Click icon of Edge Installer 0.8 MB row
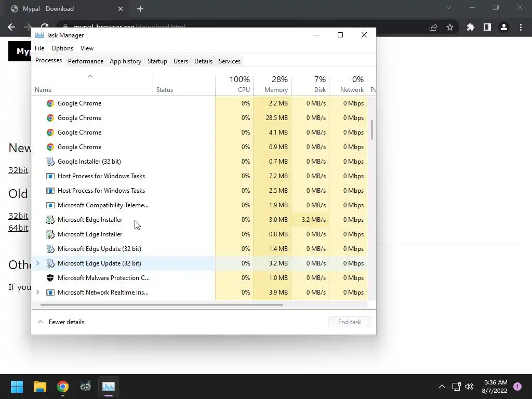The width and height of the screenshot is (532, 399). coord(50,234)
